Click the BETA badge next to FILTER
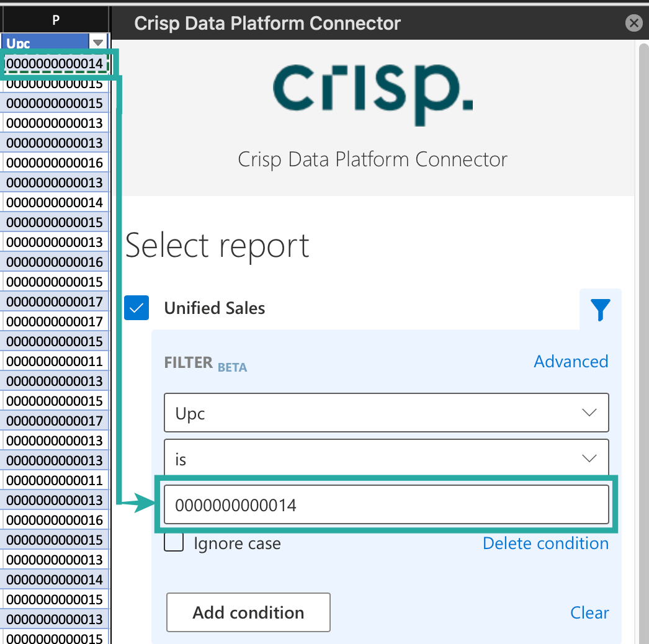649x644 pixels. pos(232,367)
